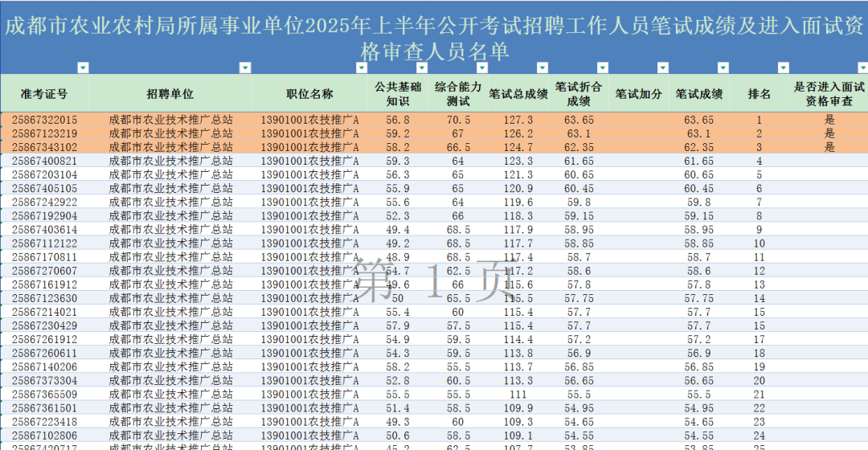Image resolution: width=868 pixels, height=450 pixels.
Task: Select the cell with ID 25867123219
Action: [x=45, y=133]
